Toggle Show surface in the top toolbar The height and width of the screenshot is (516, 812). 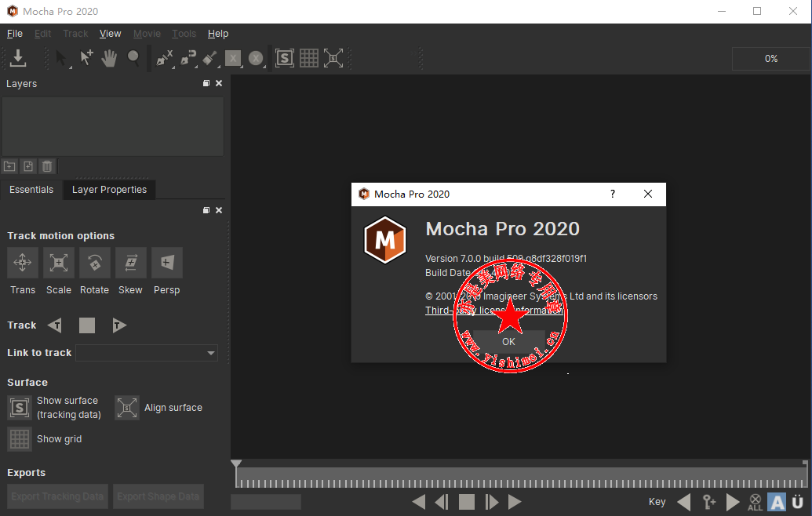(284, 58)
